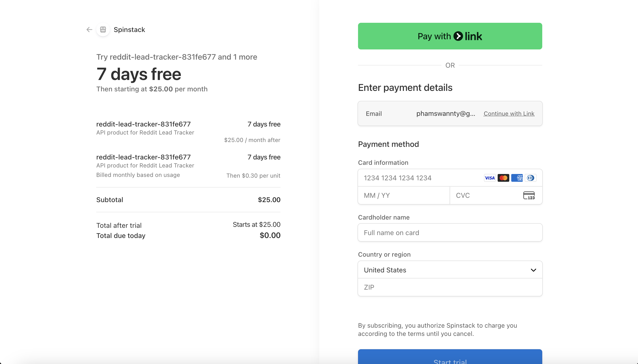Click the chevron on country selector

pos(533,270)
